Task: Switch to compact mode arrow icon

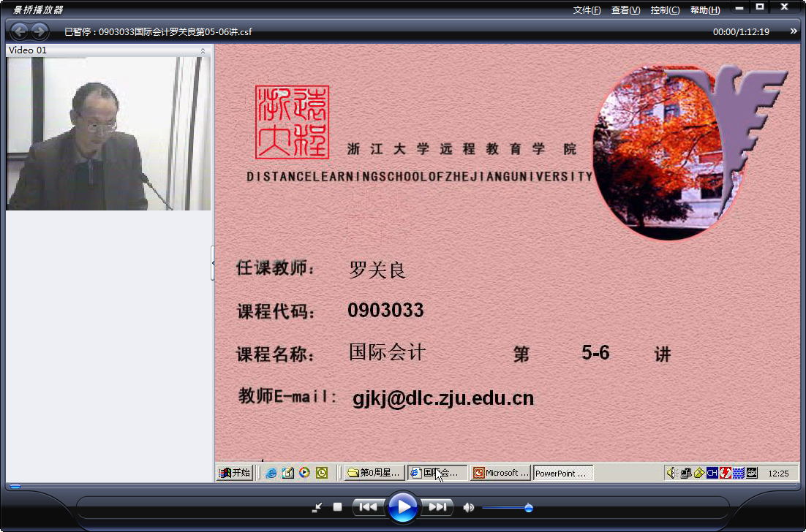Action: pos(317,507)
